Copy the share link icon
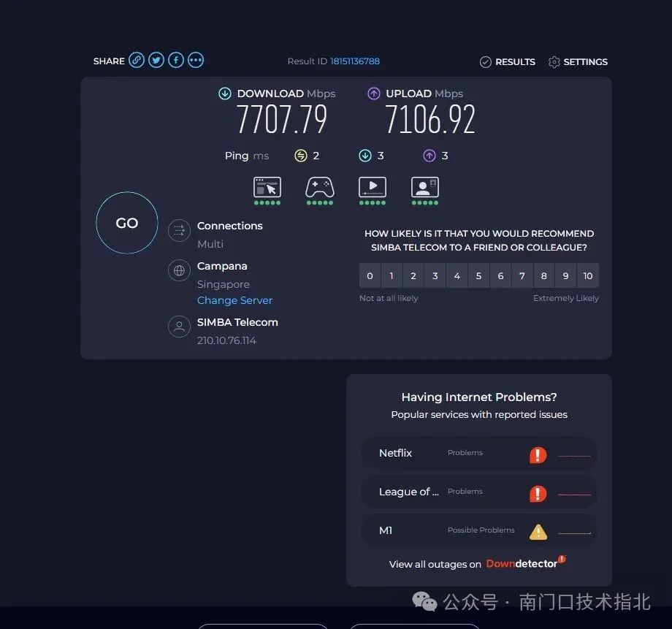The image size is (672, 629). (x=137, y=60)
